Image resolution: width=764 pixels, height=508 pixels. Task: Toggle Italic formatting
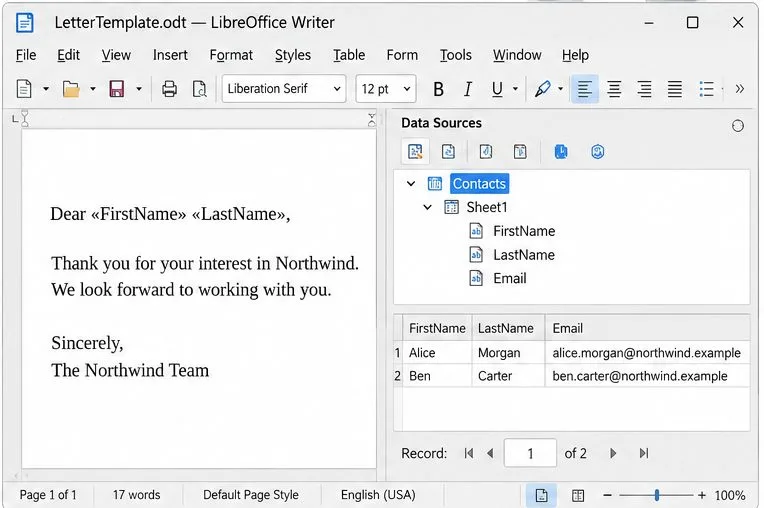click(x=467, y=89)
